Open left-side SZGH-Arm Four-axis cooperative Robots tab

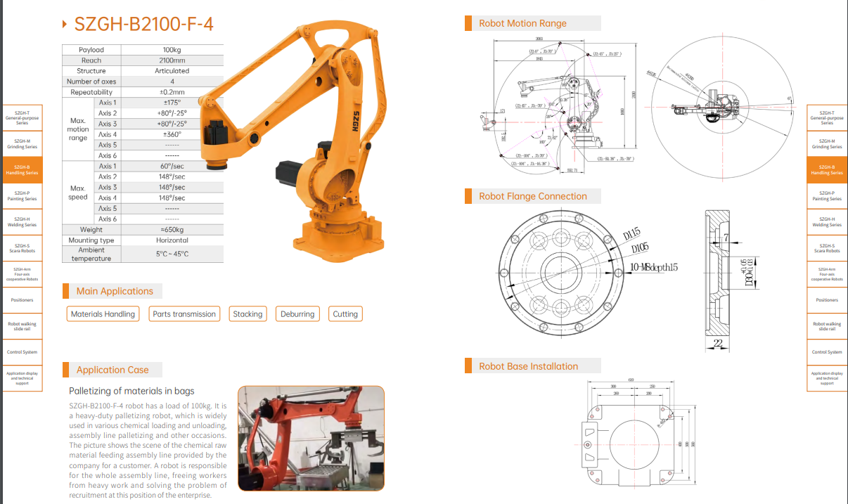(21, 273)
